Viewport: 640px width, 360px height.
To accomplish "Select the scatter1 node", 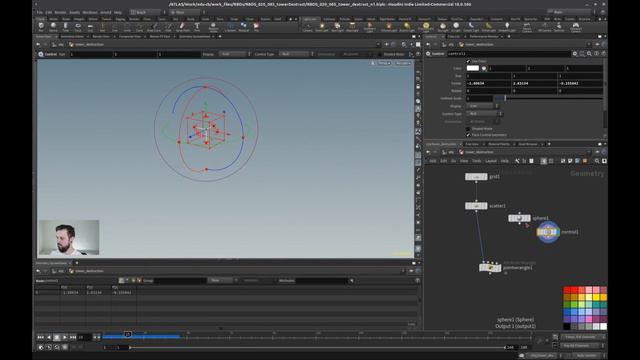I will [x=476, y=206].
